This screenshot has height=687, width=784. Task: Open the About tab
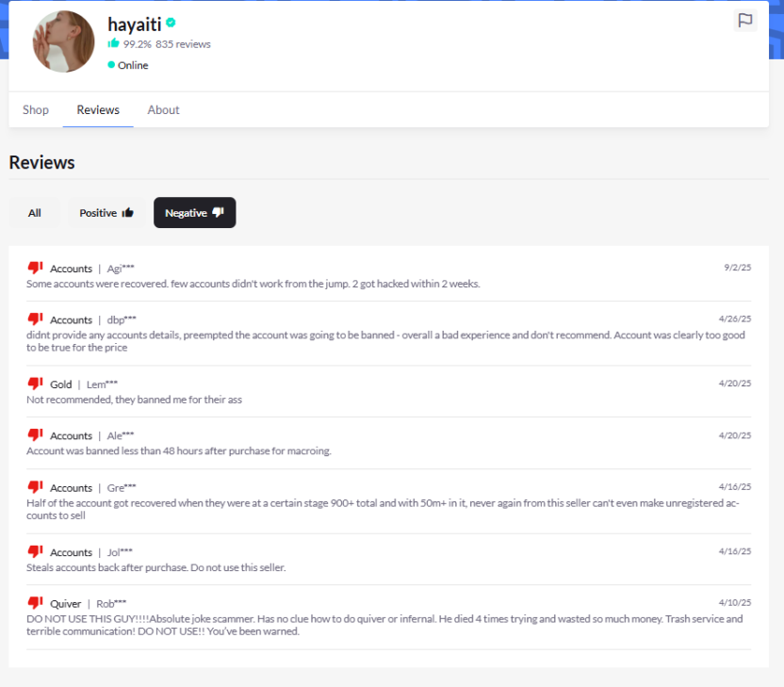click(163, 110)
